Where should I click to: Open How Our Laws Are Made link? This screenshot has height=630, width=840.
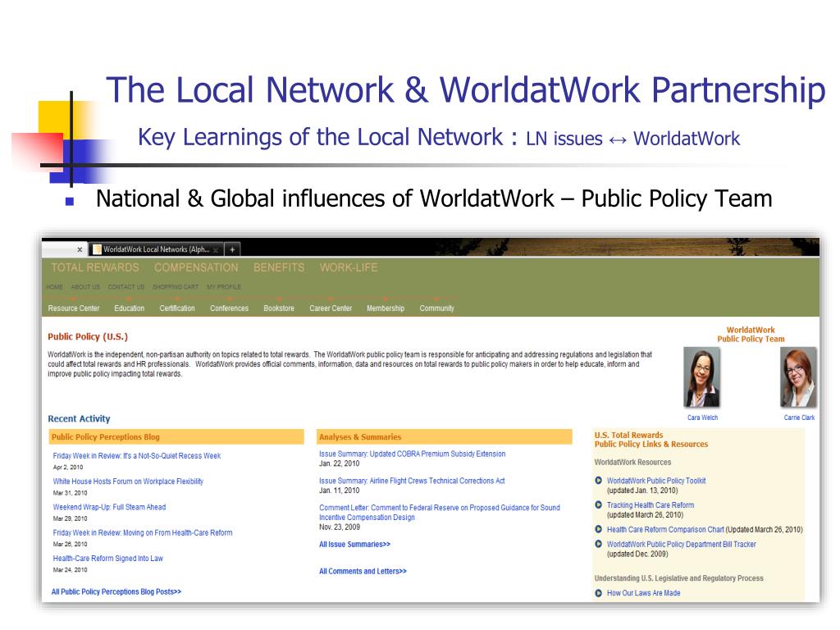[643, 593]
